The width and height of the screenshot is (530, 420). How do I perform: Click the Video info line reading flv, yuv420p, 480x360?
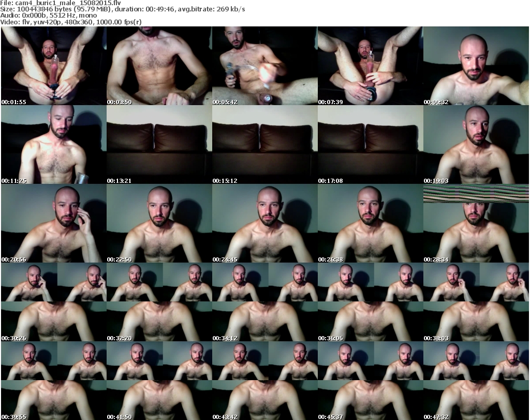tap(71, 22)
